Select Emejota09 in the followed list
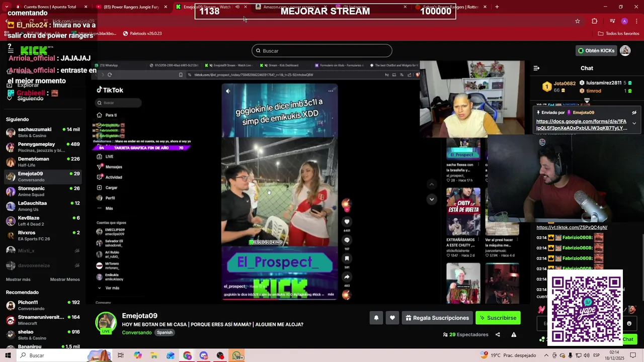 pyautogui.click(x=43, y=176)
